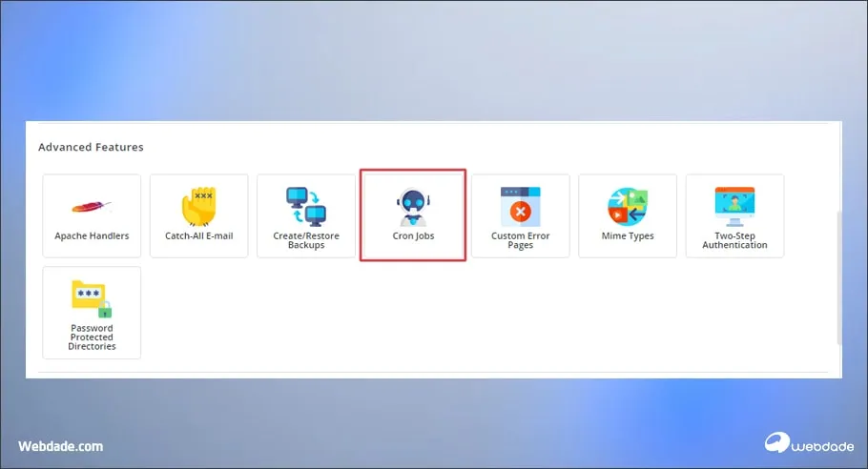Click the Apache Handlers feather icon
The image size is (868, 469).
(x=92, y=206)
